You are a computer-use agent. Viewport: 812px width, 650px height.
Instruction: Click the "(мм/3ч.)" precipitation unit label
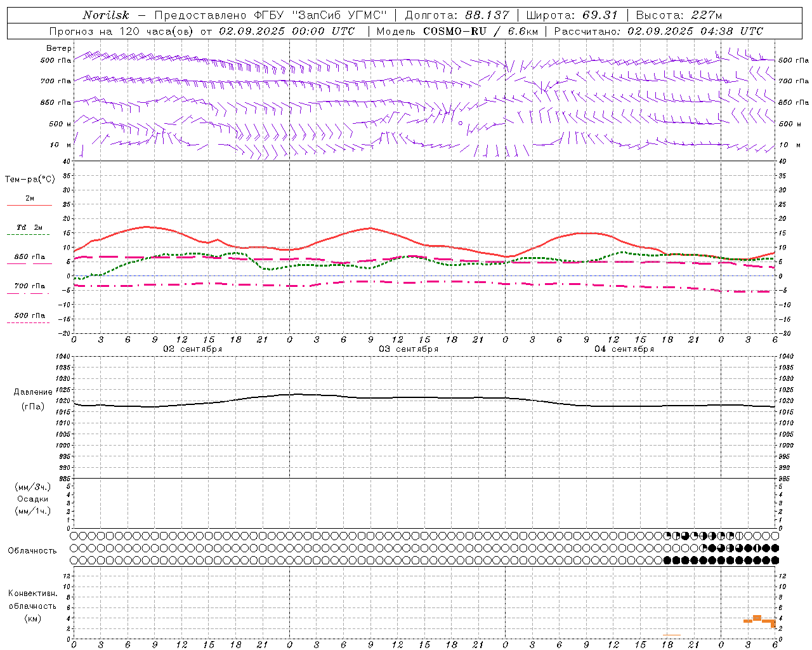pyautogui.click(x=33, y=487)
